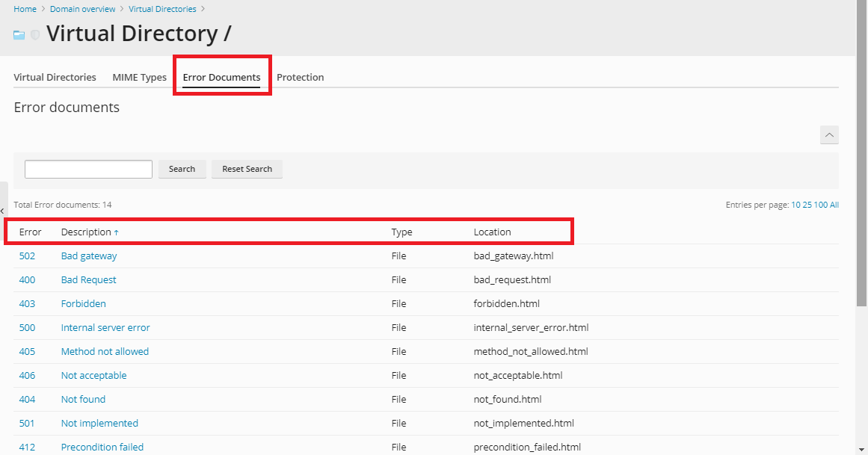Go to the Protection tab
868x455 pixels.
300,77
